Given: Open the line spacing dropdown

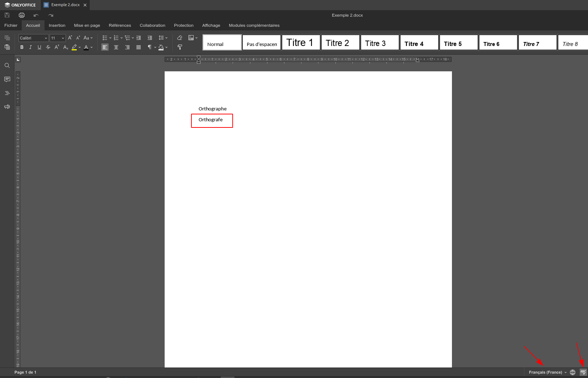Looking at the screenshot, I should point(163,38).
